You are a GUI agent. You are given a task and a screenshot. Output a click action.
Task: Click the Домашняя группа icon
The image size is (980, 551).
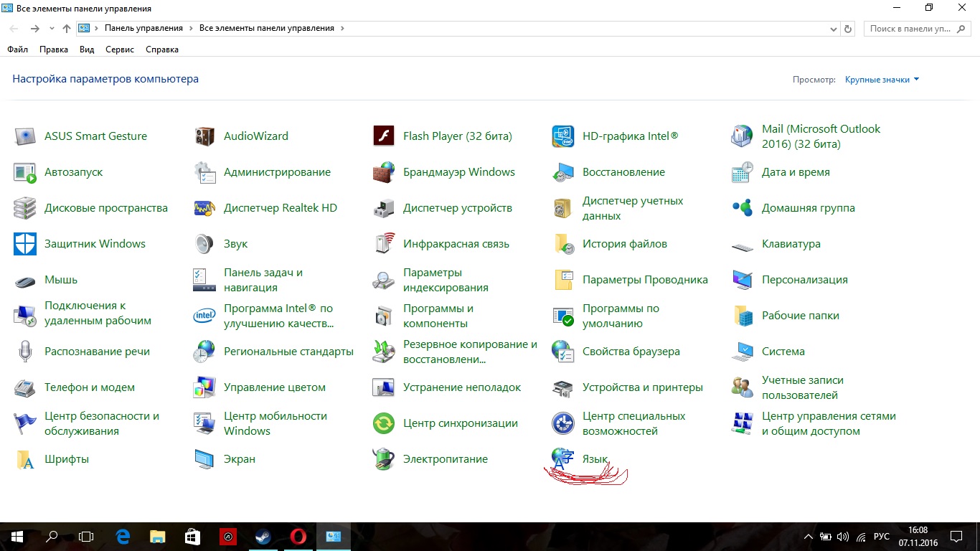[x=743, y=208]
